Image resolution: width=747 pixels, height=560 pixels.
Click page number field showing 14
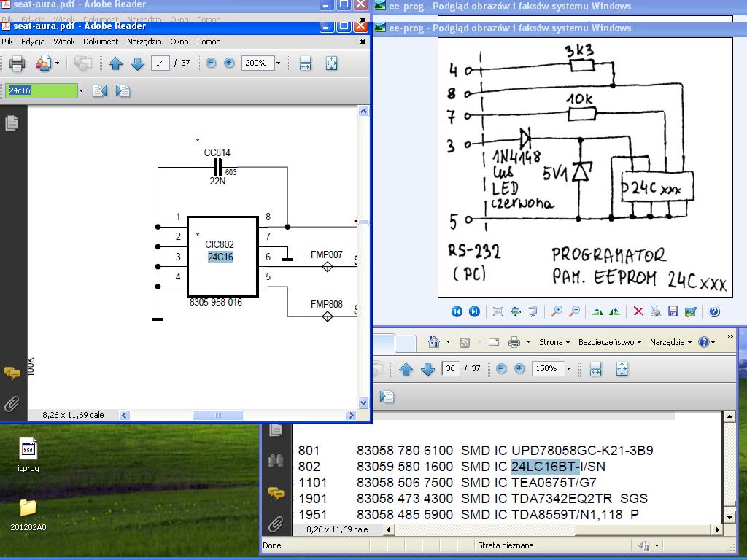click(x=160, y=63)
